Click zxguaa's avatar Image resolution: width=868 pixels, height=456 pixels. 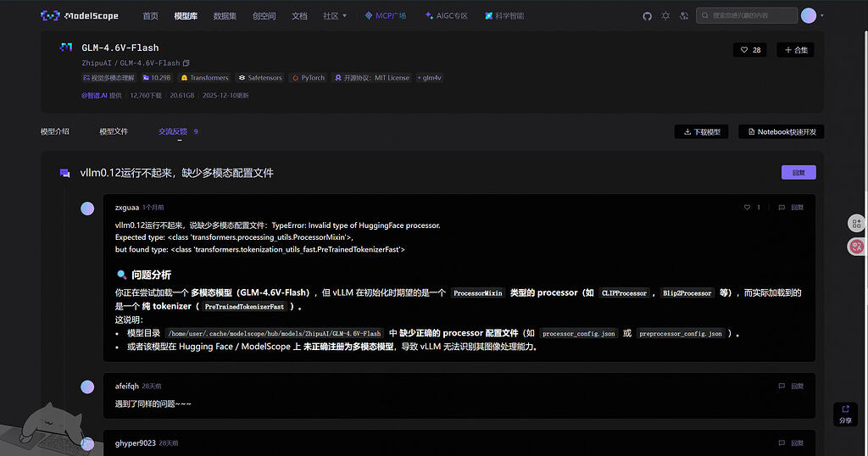pos(87,209)
